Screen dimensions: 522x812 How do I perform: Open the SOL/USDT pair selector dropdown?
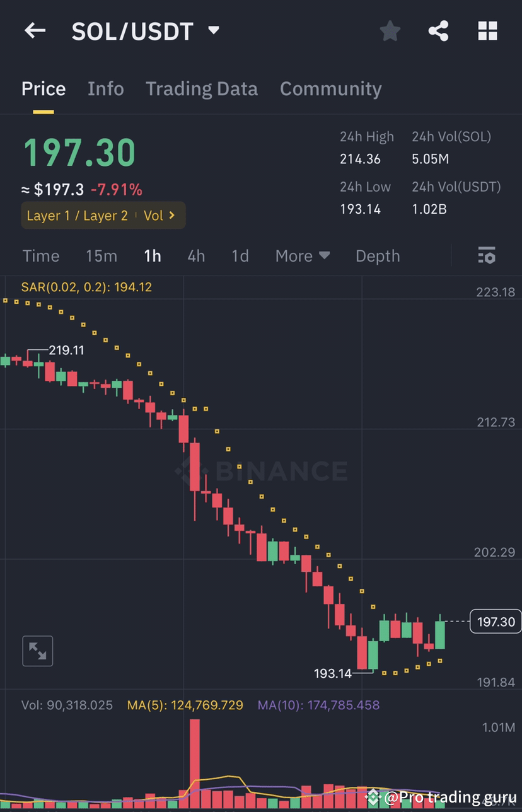pyautogui.click(x=143, y=30)
